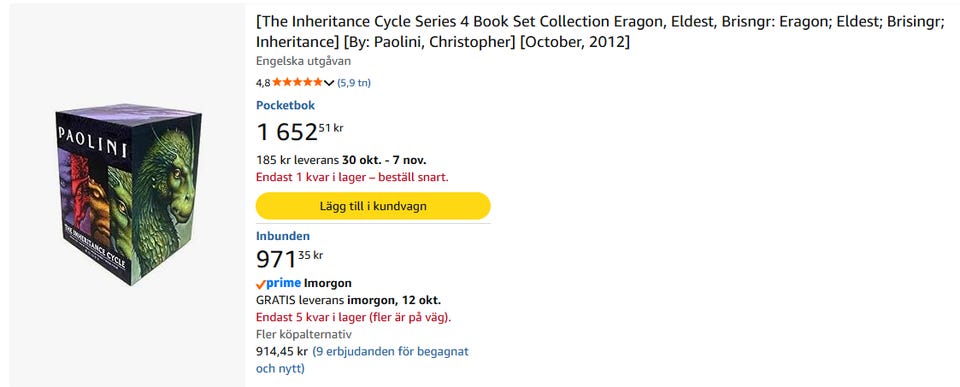Click Endast 1 kvar i lager notice

(352, 178)
